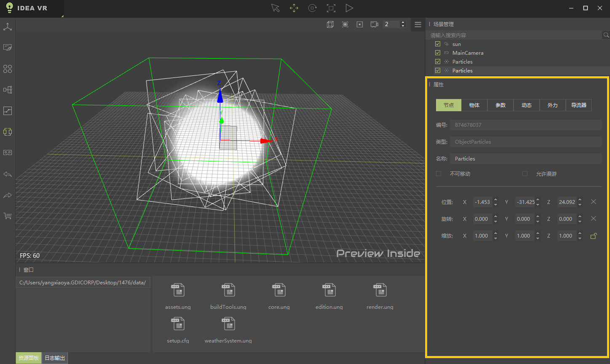Toggle visibility checkbox for sun node
The width and height of the screenshot is (610, 364).
pos(438,44)
